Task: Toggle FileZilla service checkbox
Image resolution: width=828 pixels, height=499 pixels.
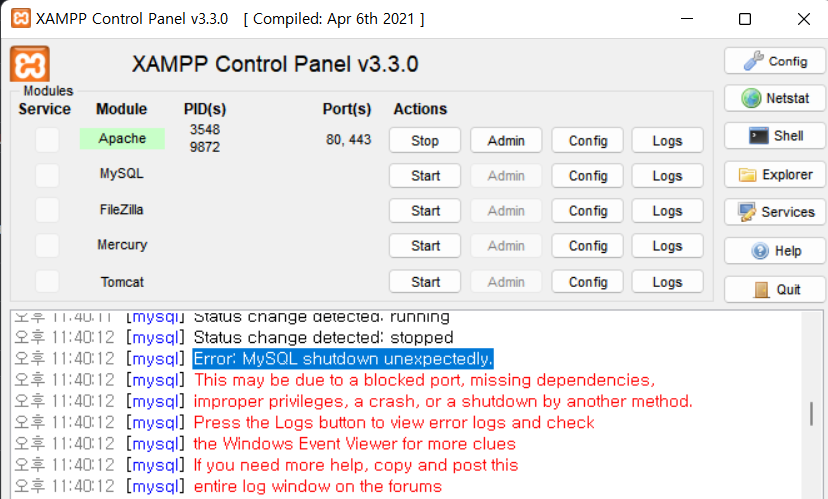Action: pyautogui.click(x=47, y=210)
